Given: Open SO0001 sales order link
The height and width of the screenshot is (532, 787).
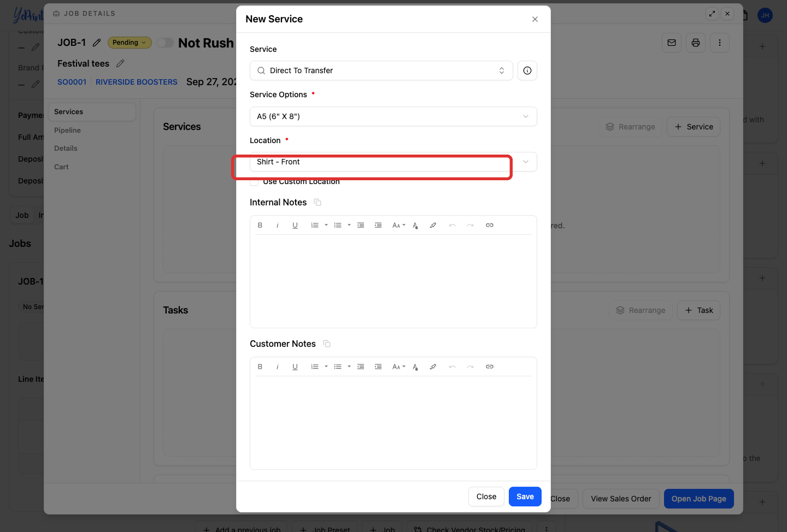Looking at the screenshot, I should [72, 82].
